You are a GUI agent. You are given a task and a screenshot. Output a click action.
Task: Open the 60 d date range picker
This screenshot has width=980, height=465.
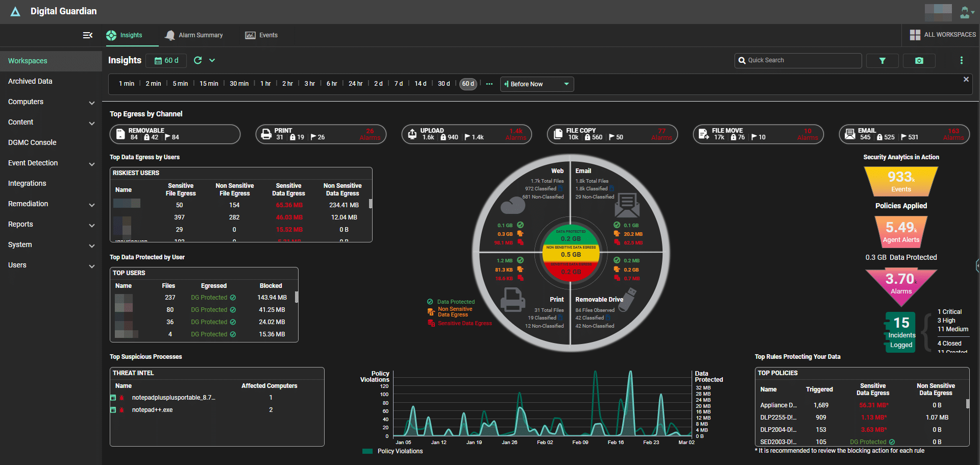(166, 60)
